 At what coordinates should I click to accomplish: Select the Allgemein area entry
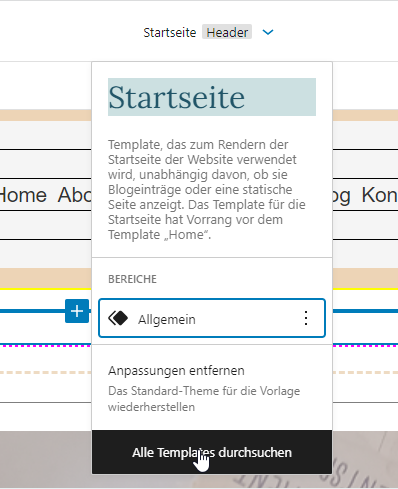pos(212,318)
